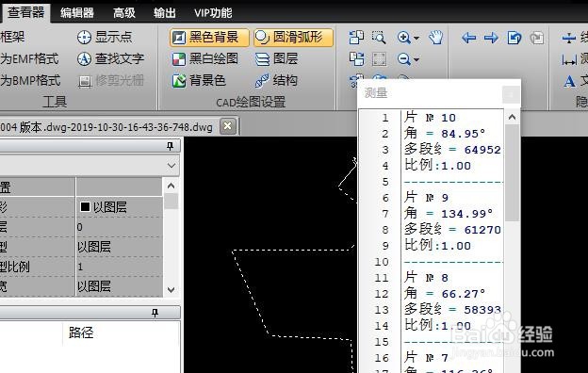This screenshot has height=373, width=588.
Task: Open the 查看器 ribbon tab
Action: pyautogui.click(x=25, y=12)
